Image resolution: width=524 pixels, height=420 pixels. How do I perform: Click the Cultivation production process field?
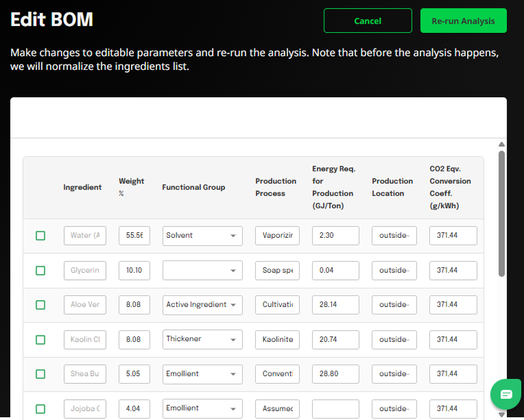277,305
